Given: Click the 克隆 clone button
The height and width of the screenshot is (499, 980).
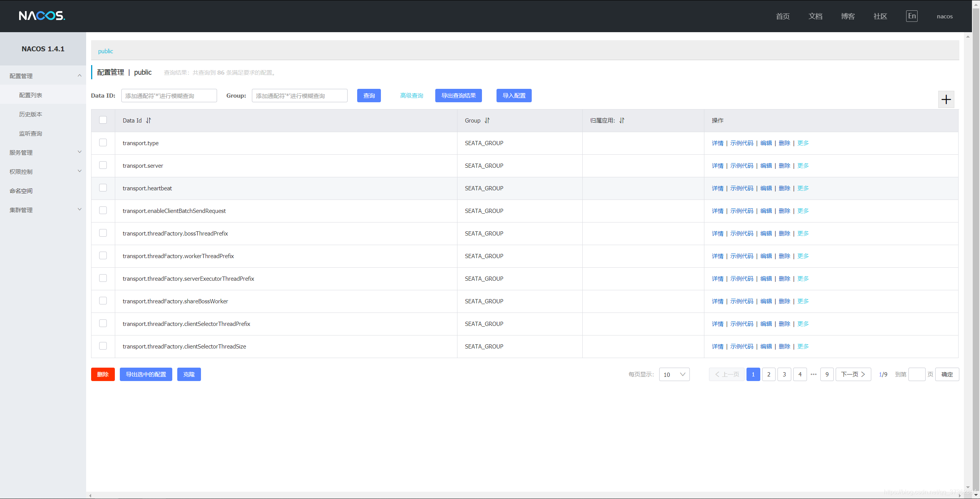Looking at the screenshot, I should [x=189, y=375].
